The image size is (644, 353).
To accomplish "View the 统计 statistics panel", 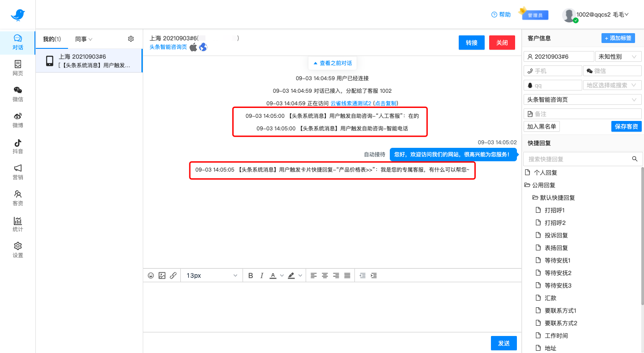I will point(17,225).
